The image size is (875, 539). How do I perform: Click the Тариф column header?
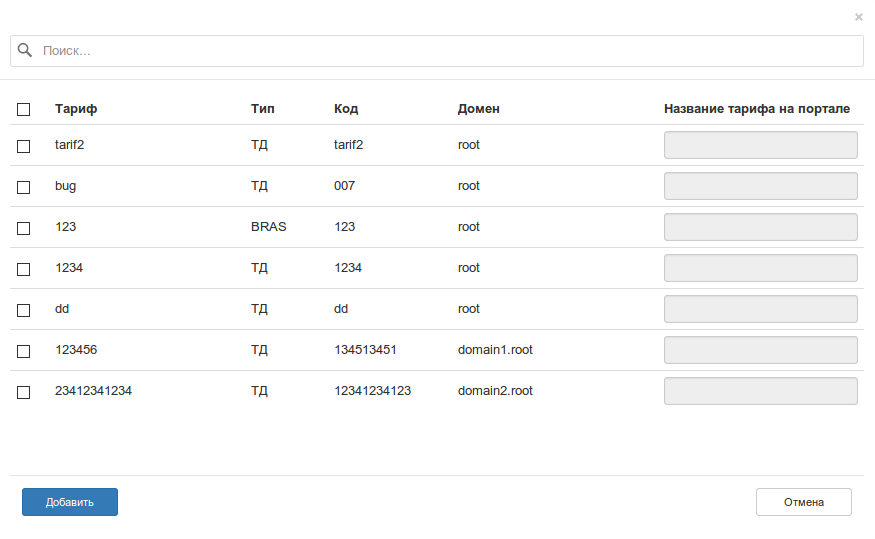[76, 108]
